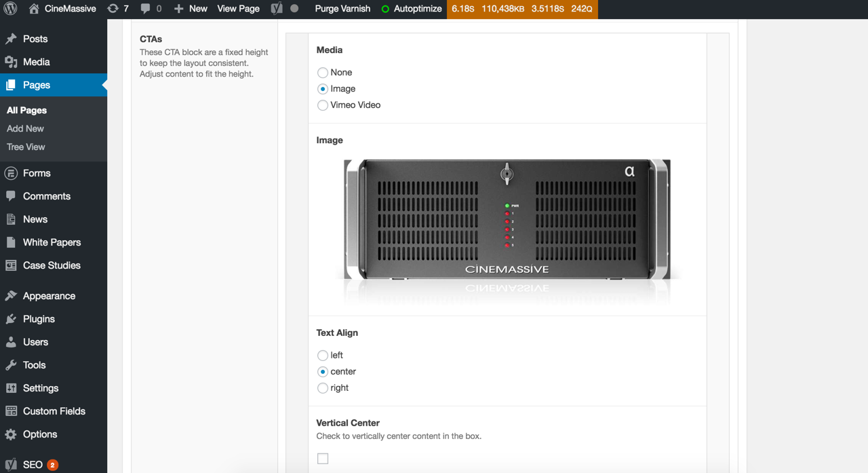Viewport: 868px width, 473px height.
Task: Click the Comments icon in sidebar
Action: click(x=11, y=197)
